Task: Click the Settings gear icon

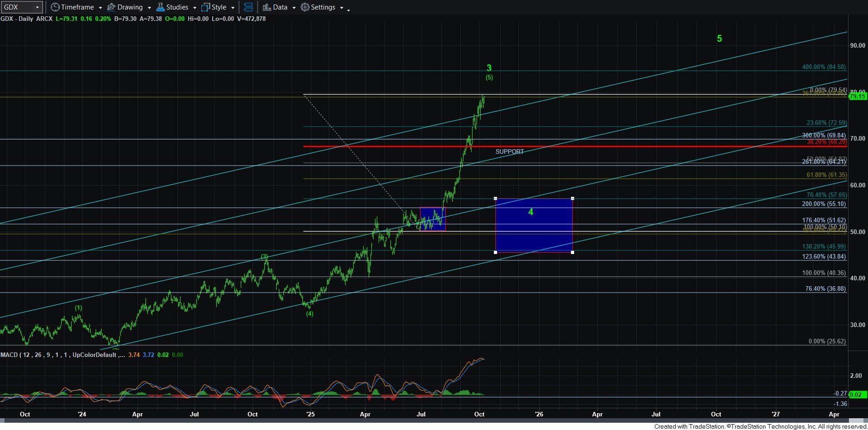Action: pos(305,7)
